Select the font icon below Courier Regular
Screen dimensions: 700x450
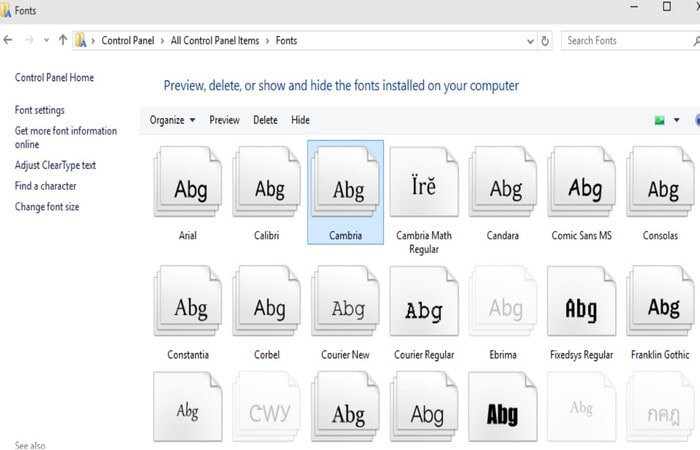[424, 407]
